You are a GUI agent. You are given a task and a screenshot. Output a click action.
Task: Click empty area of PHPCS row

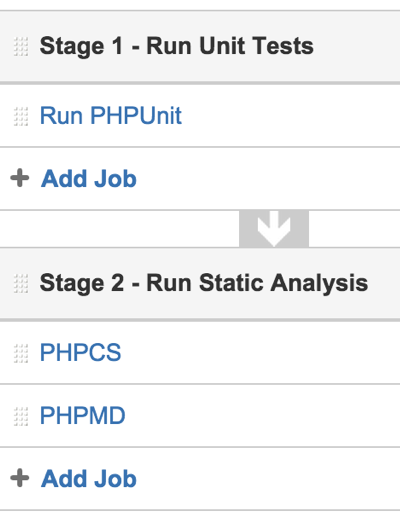pyautogui.click(x=259, y=353)
